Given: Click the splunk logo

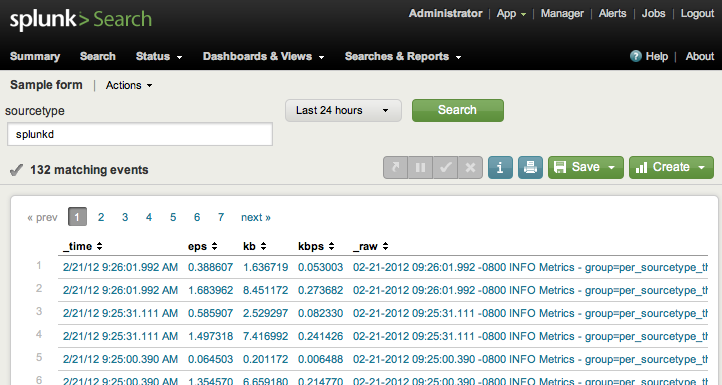Looking at the screenshot, I should [81, 19].
